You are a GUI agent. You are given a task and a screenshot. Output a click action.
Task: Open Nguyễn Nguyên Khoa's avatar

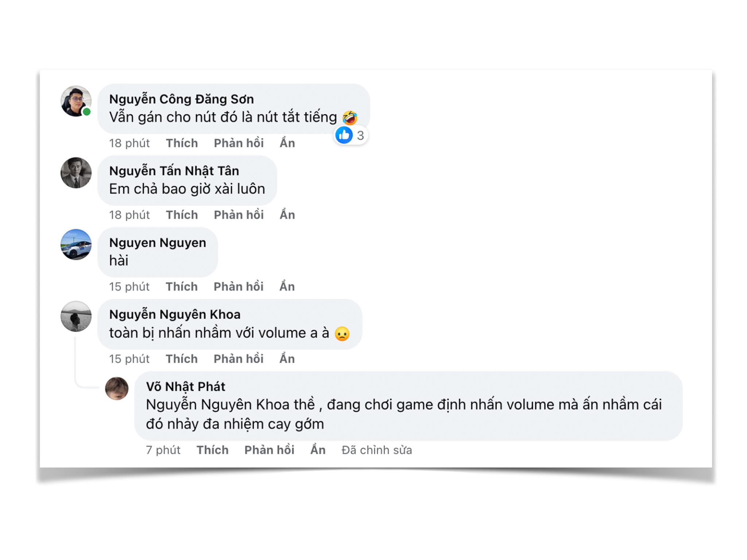tap(76, 316)
